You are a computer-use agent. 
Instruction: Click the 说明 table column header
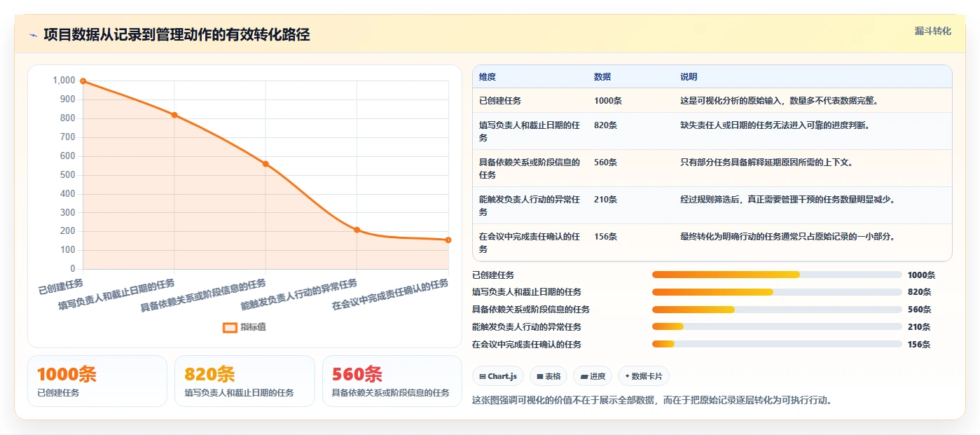pyautogui.click(x=689, y=77)
